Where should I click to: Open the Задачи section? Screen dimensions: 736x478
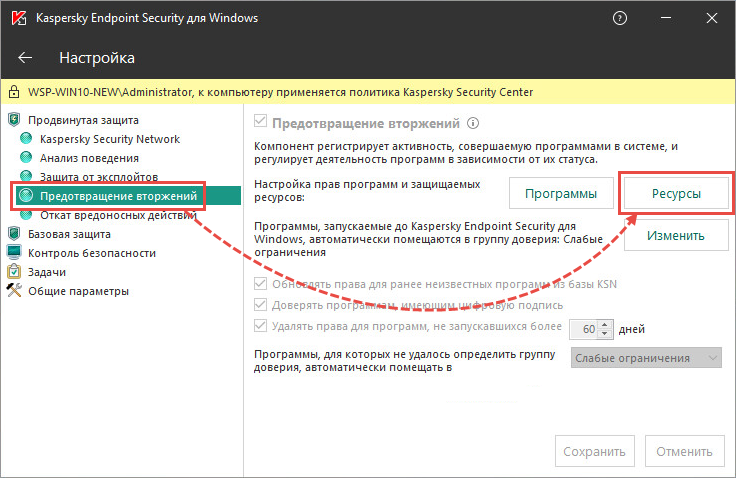[47, 272]
